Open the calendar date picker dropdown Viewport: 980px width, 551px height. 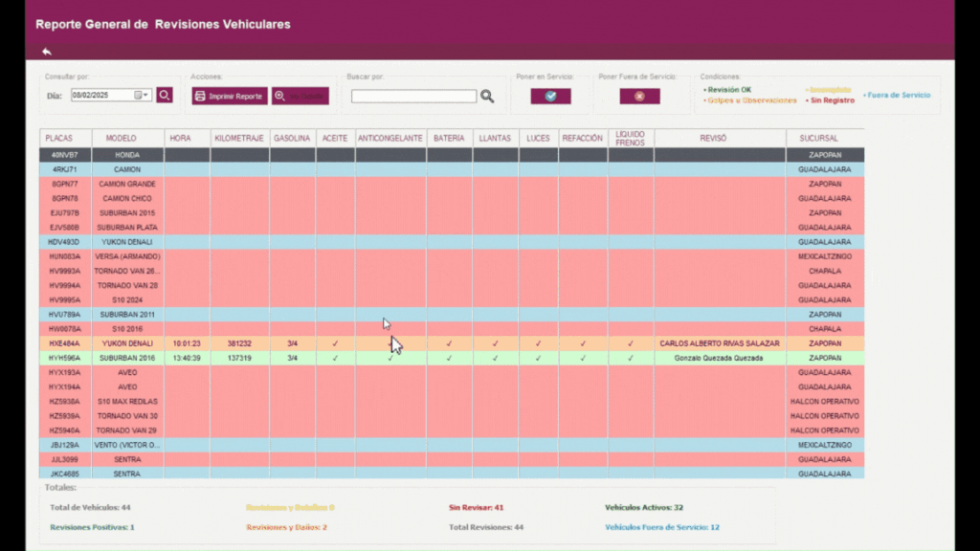[143, 96]
